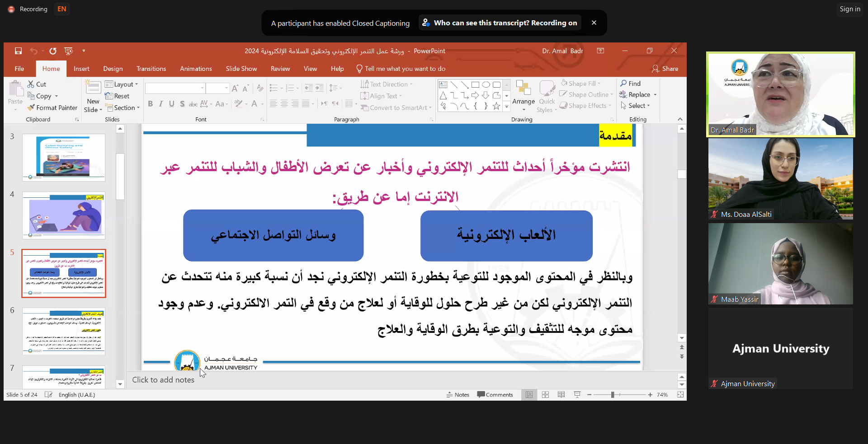Select slide 4 thumbnail
This screenshot has width=868, height=444.
point(64,215)
